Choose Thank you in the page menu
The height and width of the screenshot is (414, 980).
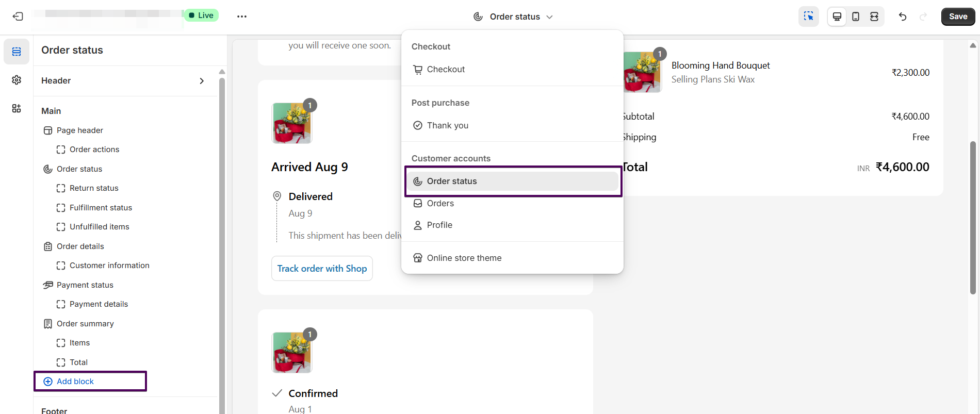point(447,125)
